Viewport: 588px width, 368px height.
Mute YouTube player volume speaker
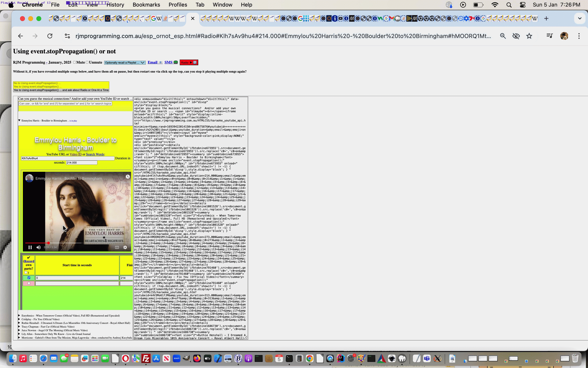(x=38, y=247)
